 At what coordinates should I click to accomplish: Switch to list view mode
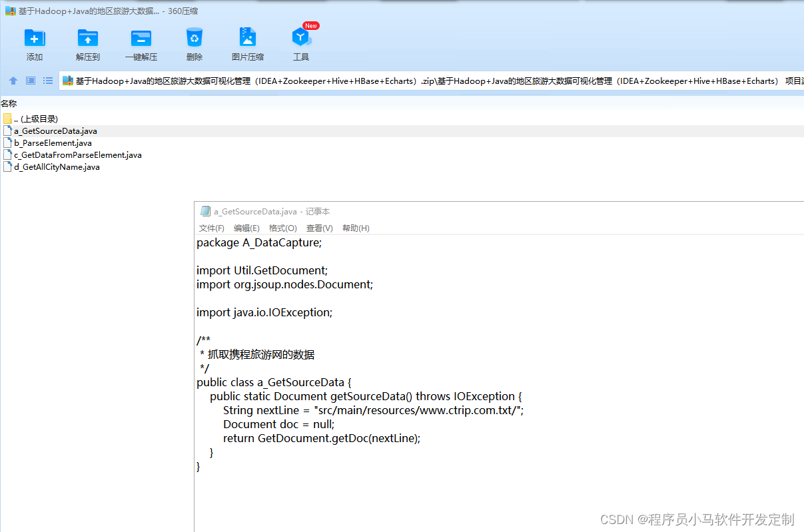[x=47, y=81]
